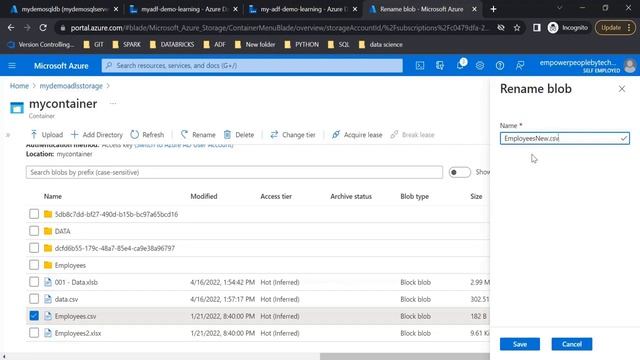Check the box for data.csv
The height and width of the screenshot is (360, 640).
tap(34, 299)
